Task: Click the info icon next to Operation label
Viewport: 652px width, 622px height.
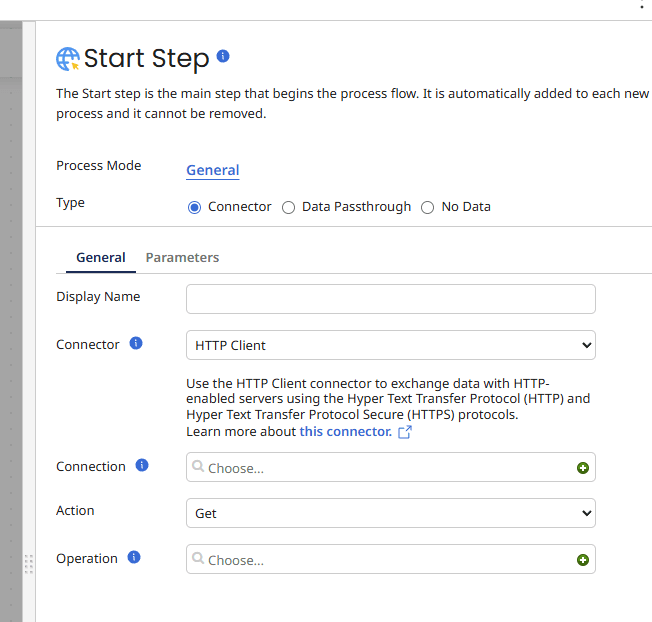Action: coord(134,557)
